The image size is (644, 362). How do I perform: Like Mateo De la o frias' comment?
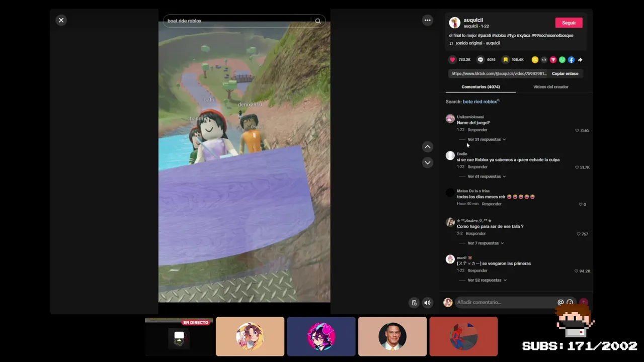[x=580, y=205]
